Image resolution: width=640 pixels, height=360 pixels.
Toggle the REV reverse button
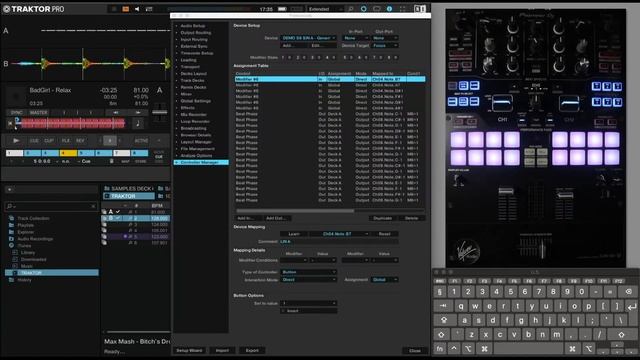coord(80,141)
